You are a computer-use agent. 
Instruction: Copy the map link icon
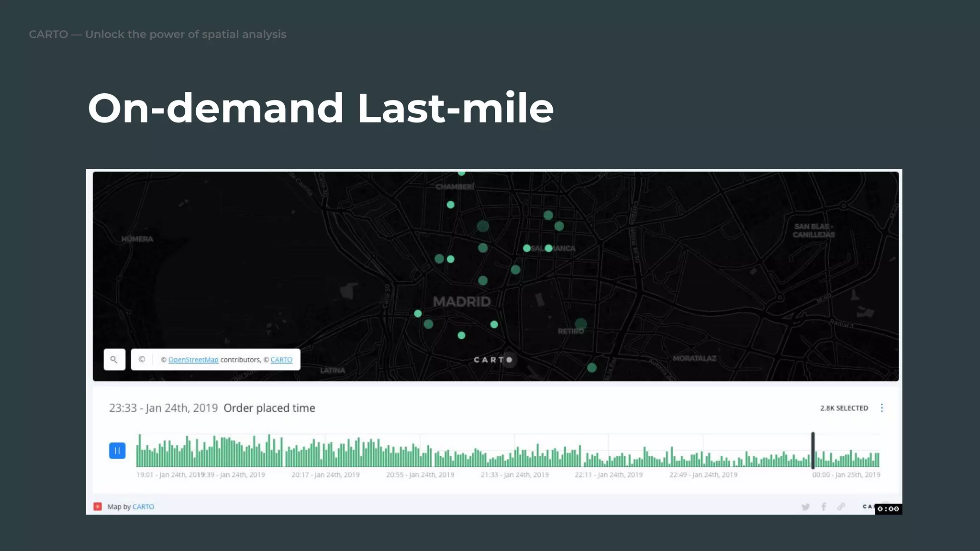[841, 507]
